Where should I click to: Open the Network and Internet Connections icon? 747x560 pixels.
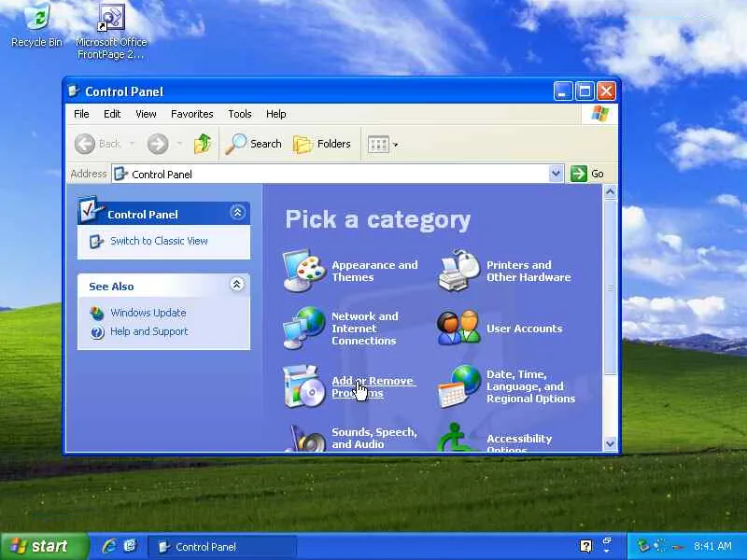304,329
